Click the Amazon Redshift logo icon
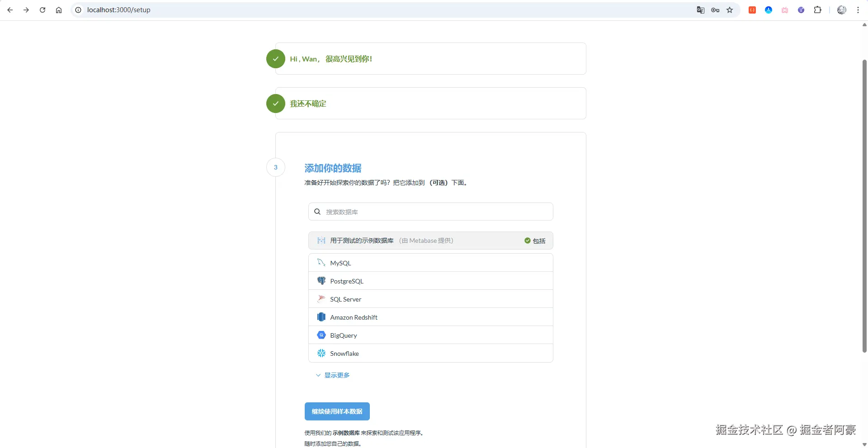 321,317
